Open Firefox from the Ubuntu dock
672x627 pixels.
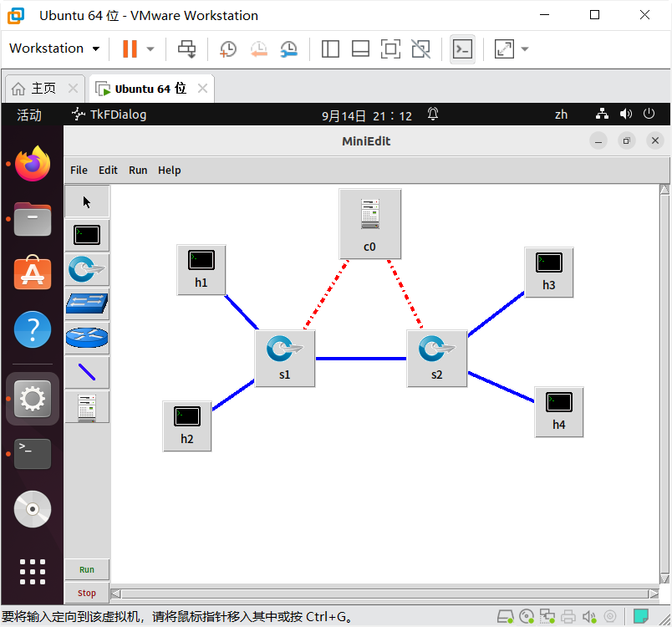(x=33, y=164)
